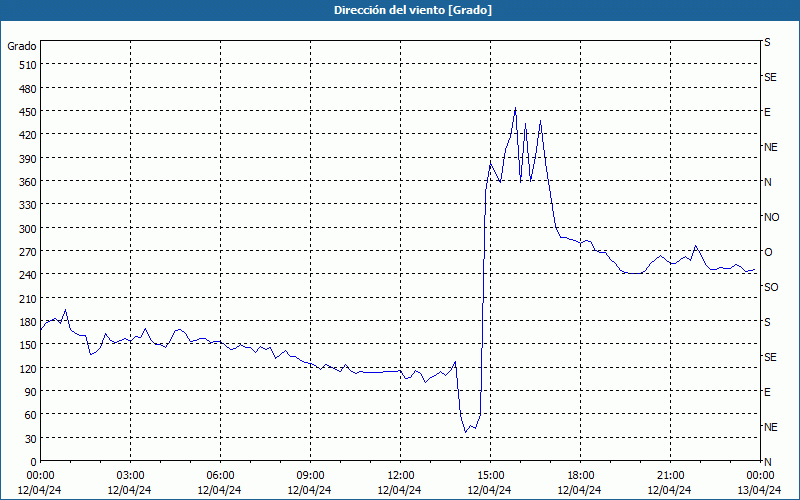The height and width of the screenshot is (500, 800).
Task: Click the 21:00 time label
Action: coord(670,476)
